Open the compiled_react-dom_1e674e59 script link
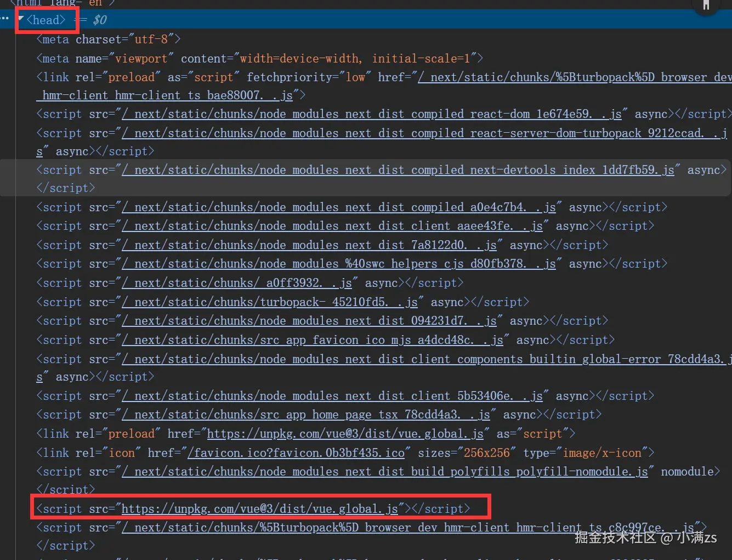732x560 pixels. pyautogui.click(x=372, y=114)
